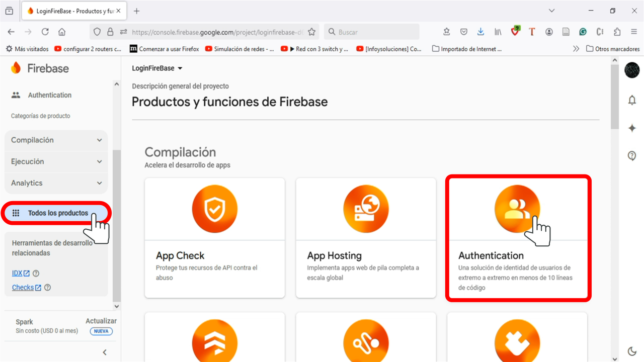The height and width of the screenshot is (362, 644).
Task: Click the Firefox search box
Action: coord(371,32)
